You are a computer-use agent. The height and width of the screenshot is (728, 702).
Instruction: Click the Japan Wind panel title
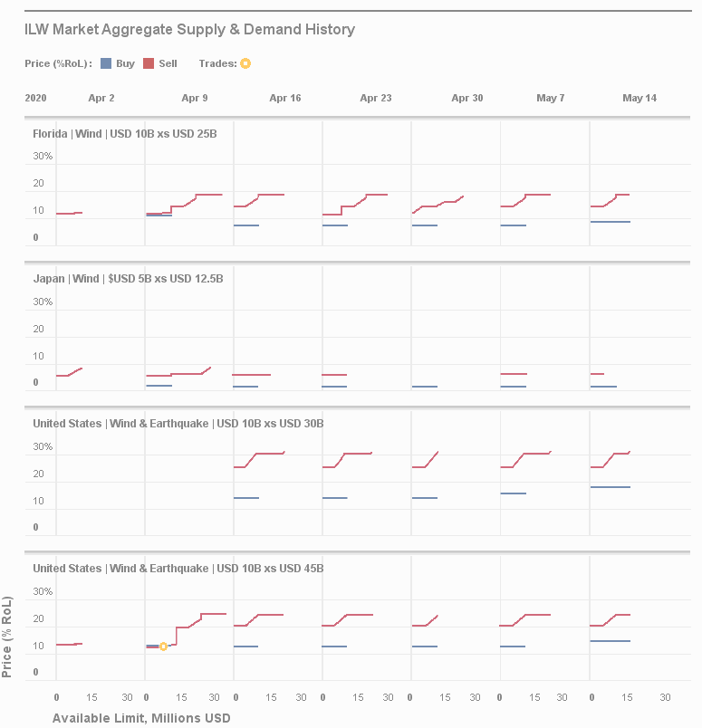click(x=128, y=279)
